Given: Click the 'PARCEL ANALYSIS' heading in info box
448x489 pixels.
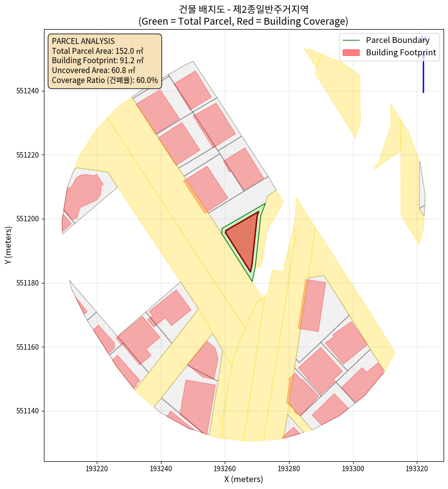Looking at the screenshot, I should tap(83, 41).
